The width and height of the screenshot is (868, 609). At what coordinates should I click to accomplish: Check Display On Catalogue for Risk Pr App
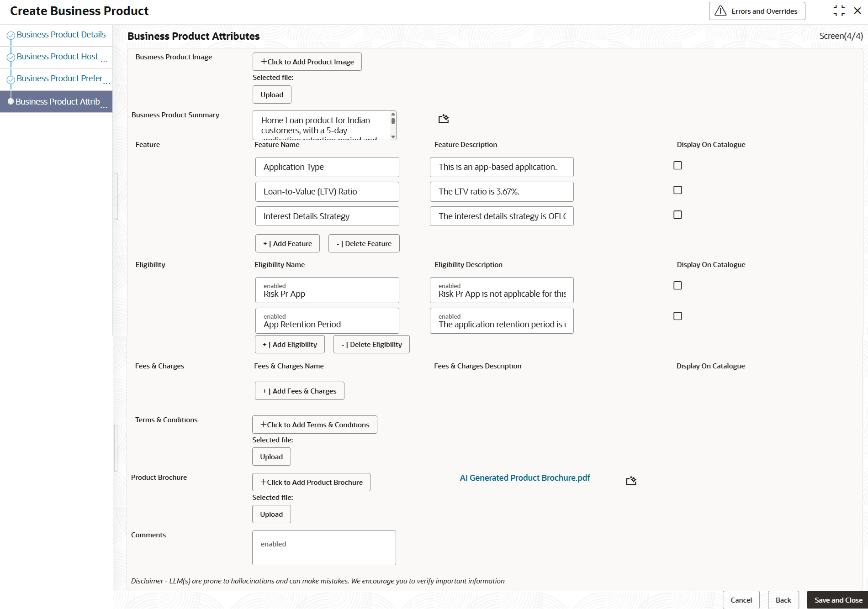coord(677,286)
